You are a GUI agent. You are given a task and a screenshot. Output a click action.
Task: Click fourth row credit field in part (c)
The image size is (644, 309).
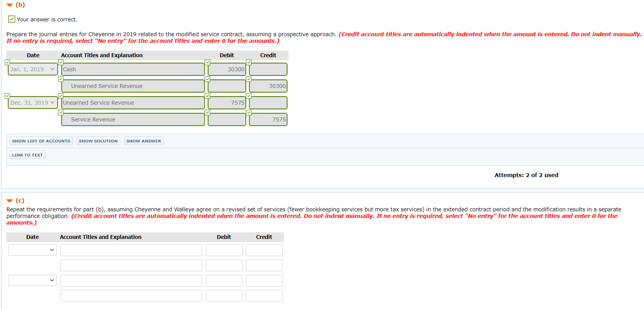[x=264, y=296]
